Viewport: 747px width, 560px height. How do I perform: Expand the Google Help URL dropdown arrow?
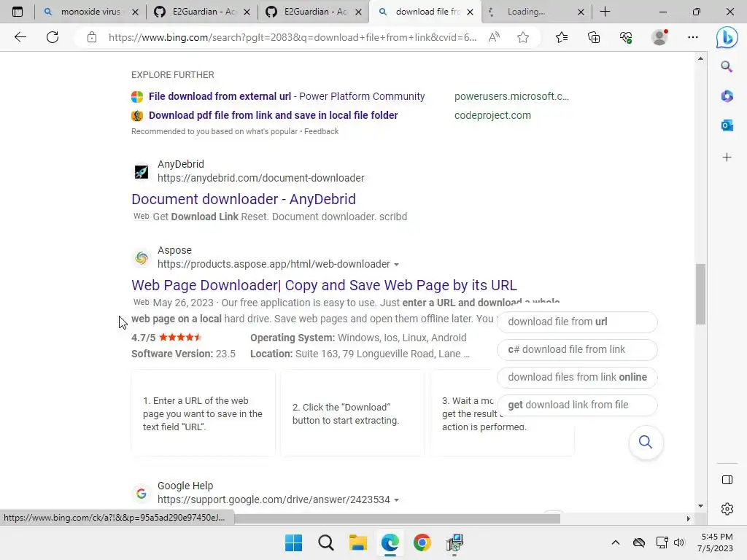pos(396,500)
